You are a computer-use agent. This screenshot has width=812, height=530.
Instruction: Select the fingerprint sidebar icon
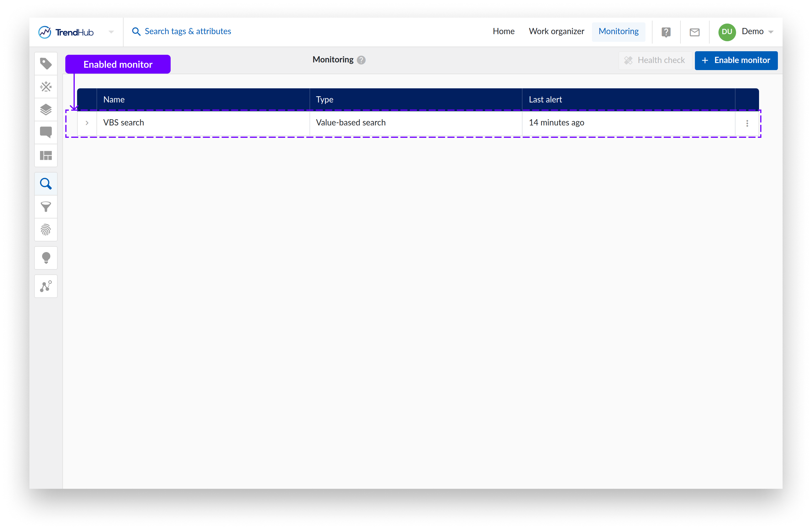point(46,230)
